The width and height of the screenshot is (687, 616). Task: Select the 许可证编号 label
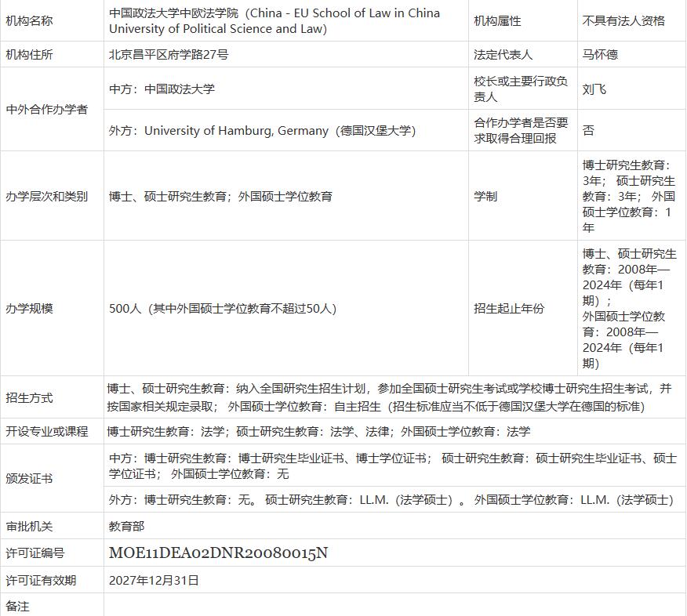coord(35,553)
